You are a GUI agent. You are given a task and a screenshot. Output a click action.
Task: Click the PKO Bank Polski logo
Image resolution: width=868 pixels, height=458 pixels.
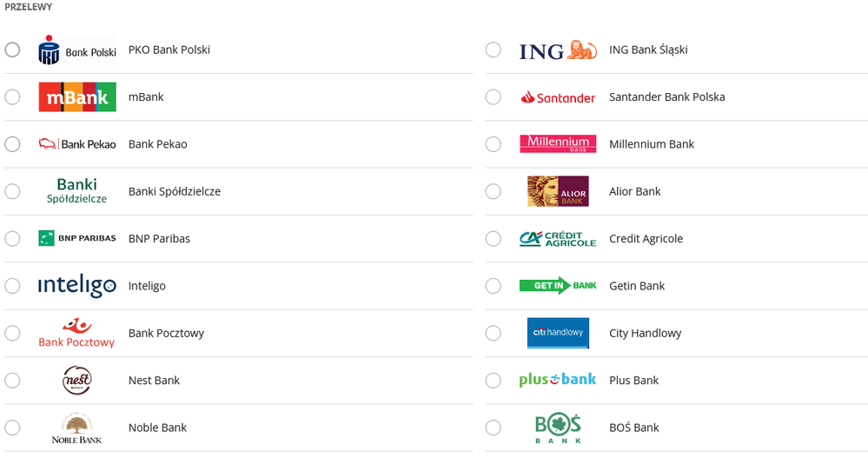(77, 50)
